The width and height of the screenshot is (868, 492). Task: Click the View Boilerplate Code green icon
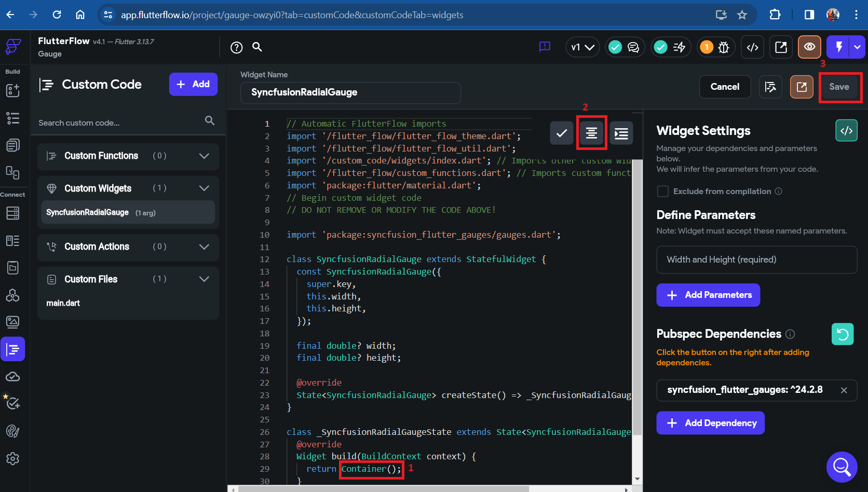[846, 131]
